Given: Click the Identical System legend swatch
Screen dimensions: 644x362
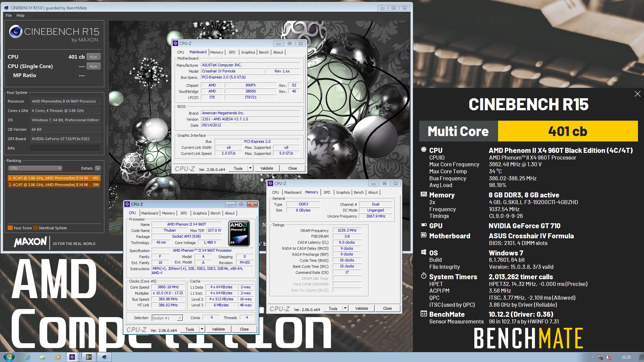Looking at the screenshot, I should pos(36,228).
